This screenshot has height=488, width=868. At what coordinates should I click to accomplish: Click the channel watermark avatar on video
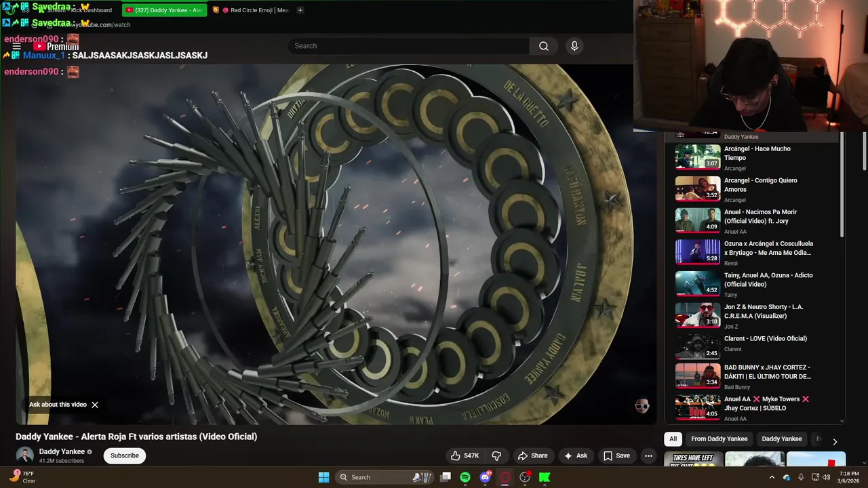[x=642, y=406]
